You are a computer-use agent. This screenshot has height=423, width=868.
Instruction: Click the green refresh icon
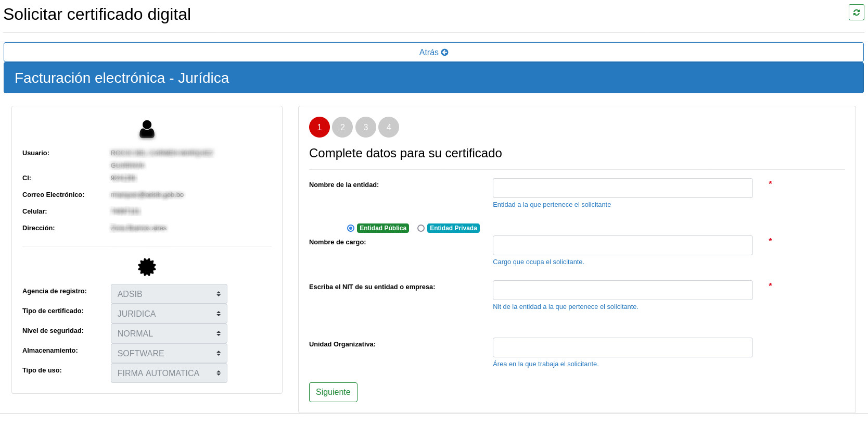856,12
